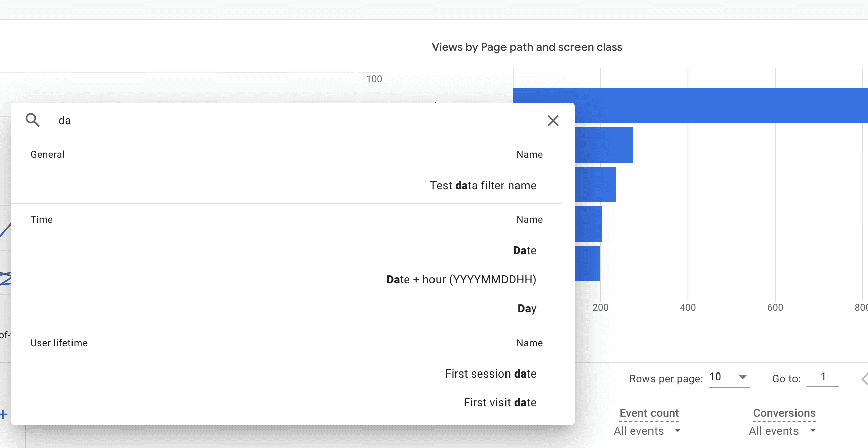Click the search magnifier icon

(x=33, y=120)
